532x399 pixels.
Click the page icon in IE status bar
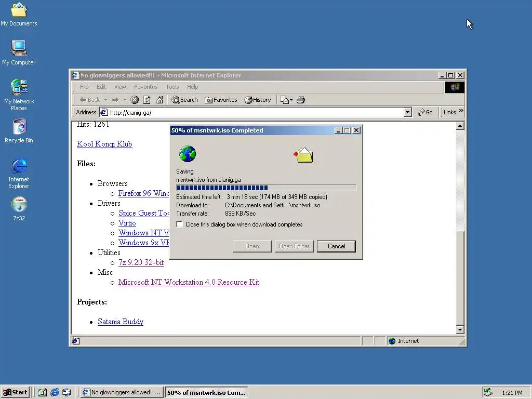tap(76, 341)
